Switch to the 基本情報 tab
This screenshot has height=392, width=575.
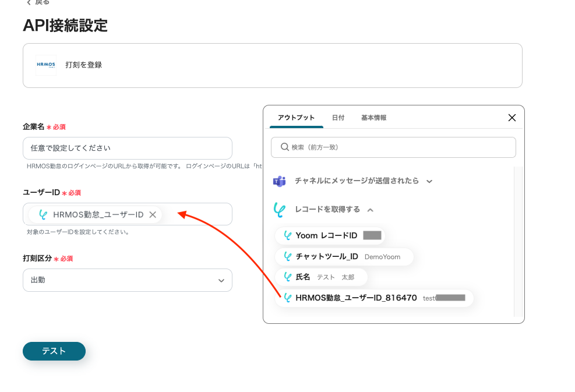pyautogui.click(x=373, y=118)
